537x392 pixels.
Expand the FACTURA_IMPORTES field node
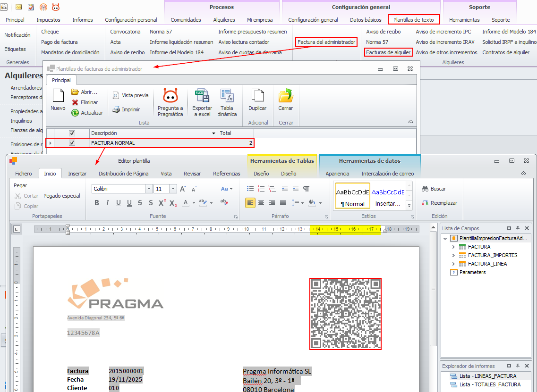tap(453, 255)
